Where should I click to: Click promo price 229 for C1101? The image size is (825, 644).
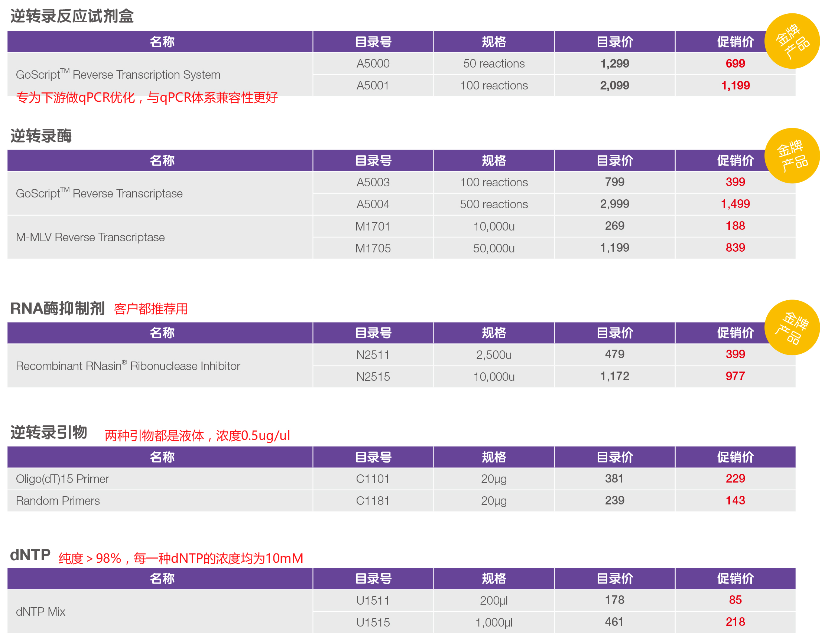[x=735, y=478]
